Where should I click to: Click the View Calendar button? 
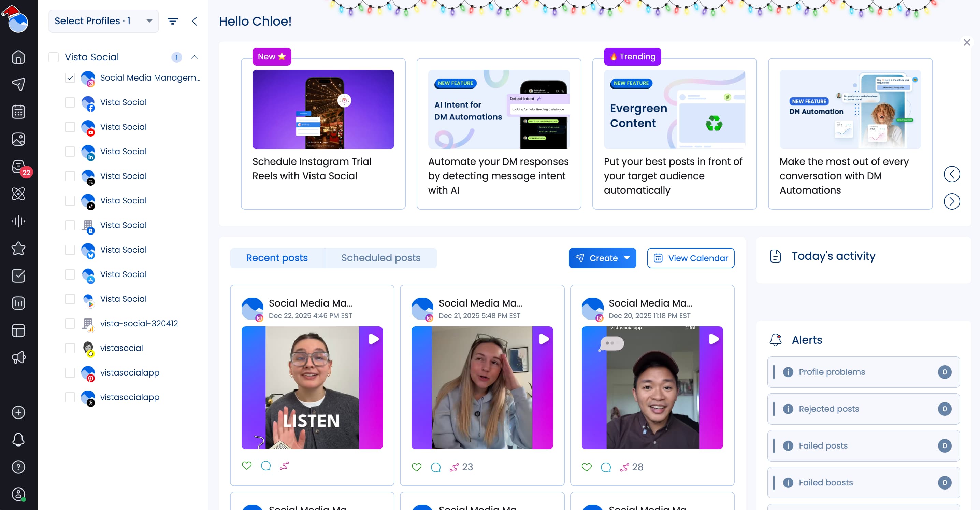tap(691, 258)
